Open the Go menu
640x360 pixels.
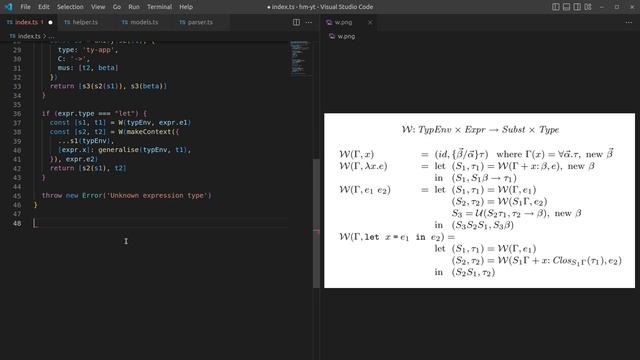click(117, 7)
